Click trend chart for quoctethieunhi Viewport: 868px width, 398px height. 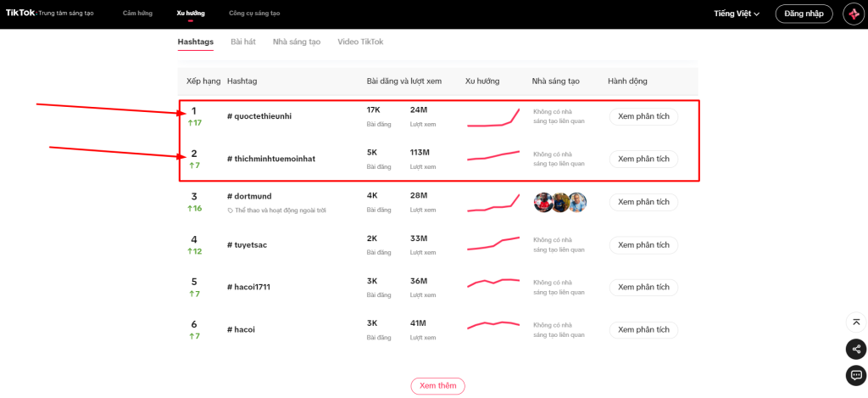(493, 117)
